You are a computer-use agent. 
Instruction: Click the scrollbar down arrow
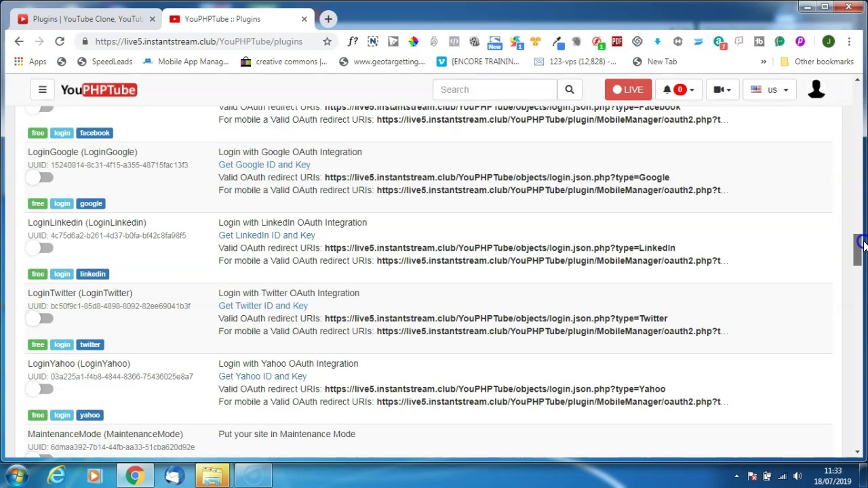(857, 451)
